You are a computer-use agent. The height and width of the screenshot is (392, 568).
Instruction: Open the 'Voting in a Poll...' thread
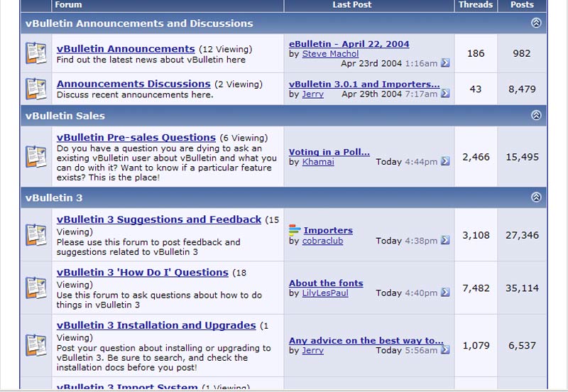tap(329, 152)
